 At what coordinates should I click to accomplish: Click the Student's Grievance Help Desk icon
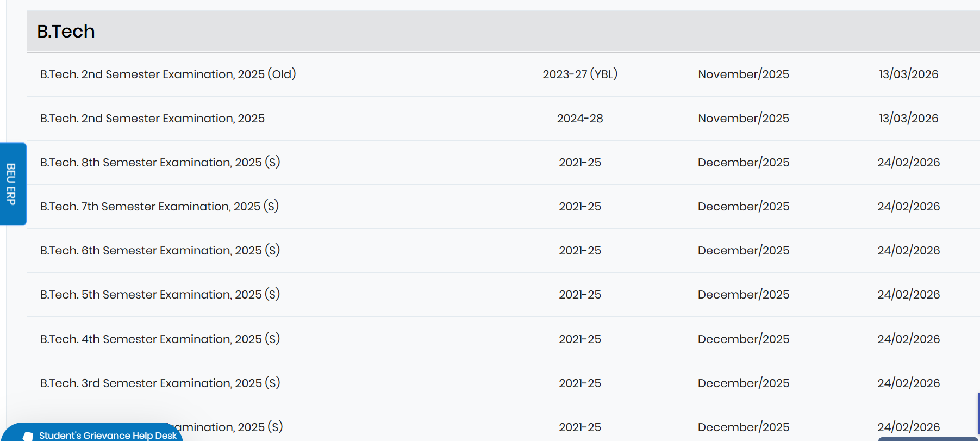pyautogui.click(x=28, y=436)
